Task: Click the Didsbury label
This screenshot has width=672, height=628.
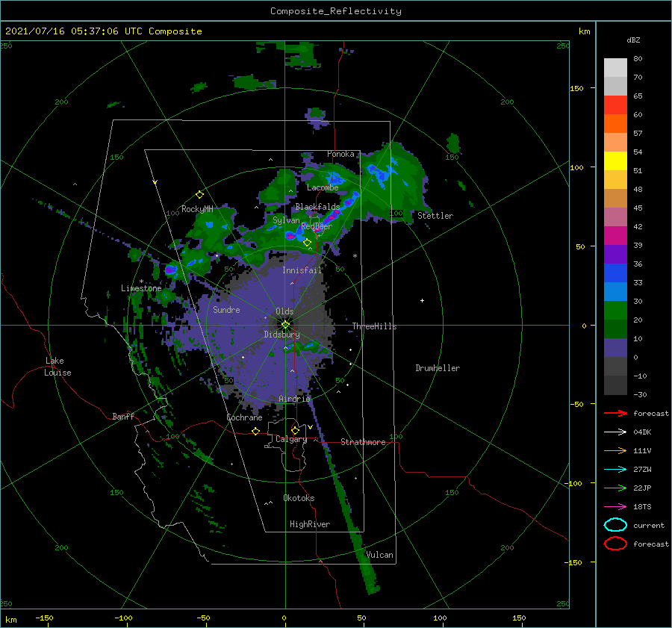Action: coord(281,335)
